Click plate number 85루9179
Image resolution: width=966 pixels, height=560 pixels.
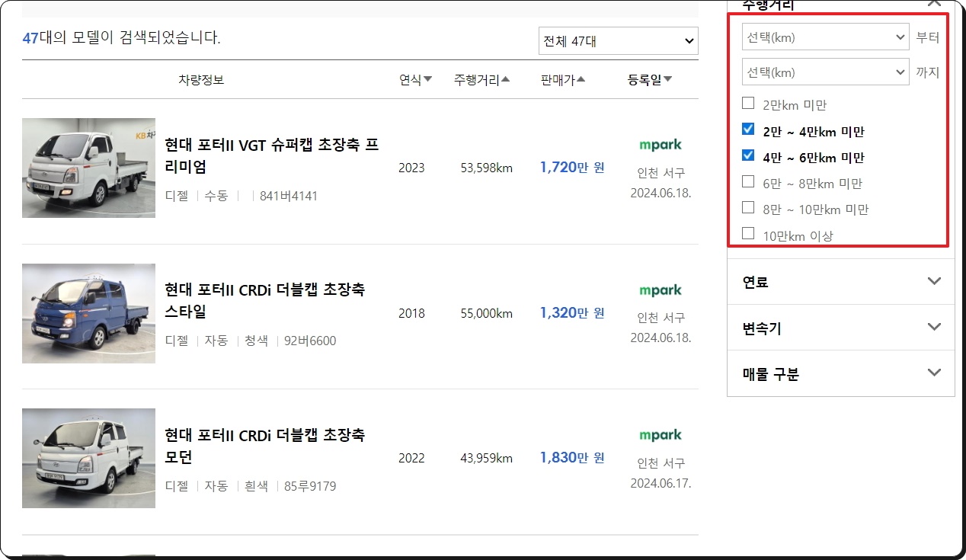(x=310, y=486)
